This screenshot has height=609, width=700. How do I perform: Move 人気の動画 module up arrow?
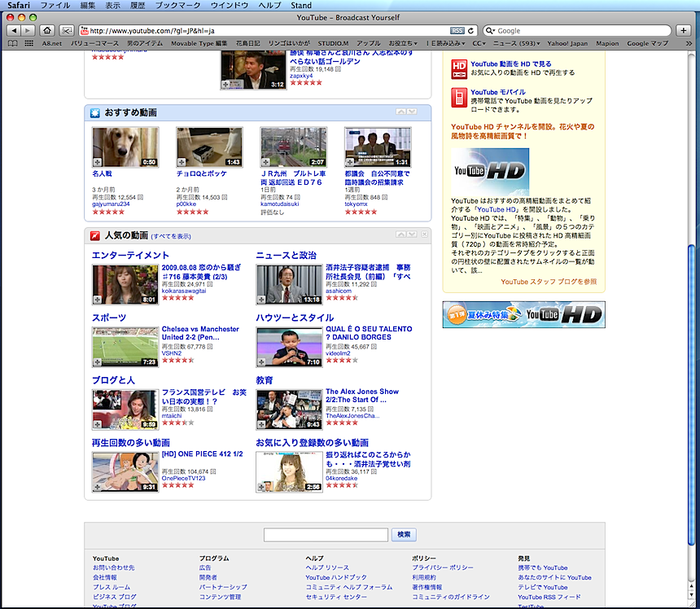pos(401,234)
